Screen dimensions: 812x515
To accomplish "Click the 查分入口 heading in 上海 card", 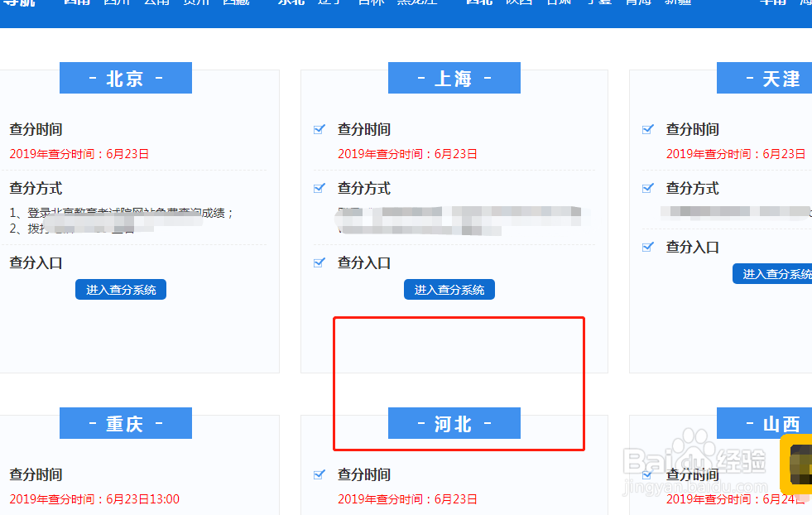I will (364, 262).
